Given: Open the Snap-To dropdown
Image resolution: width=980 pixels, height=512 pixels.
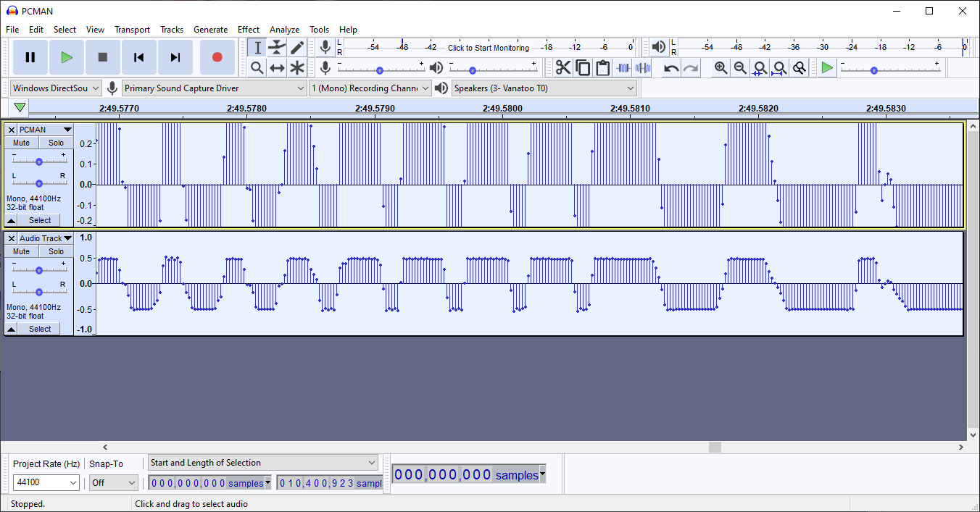Looking at the screenshot, I should 114,482.
